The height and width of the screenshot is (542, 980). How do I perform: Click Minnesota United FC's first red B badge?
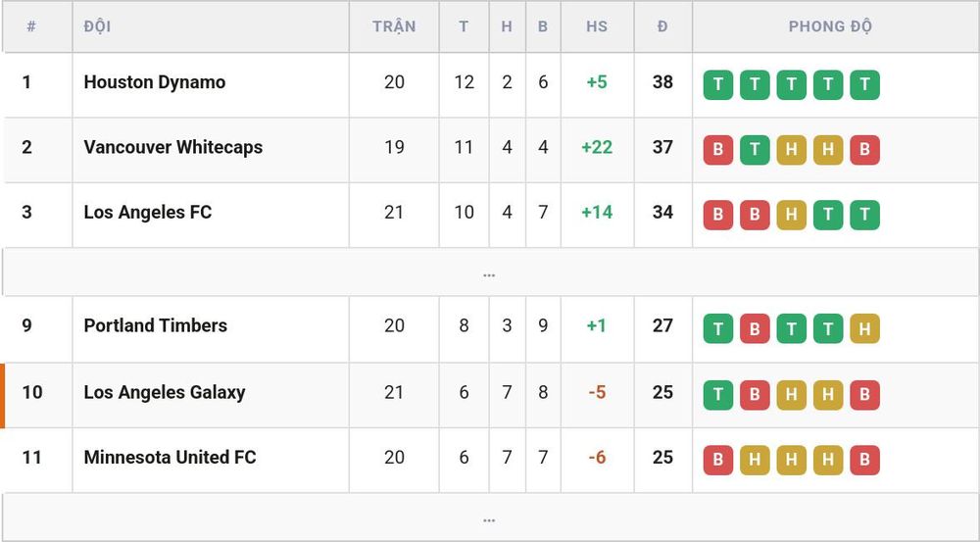point(718,460)
